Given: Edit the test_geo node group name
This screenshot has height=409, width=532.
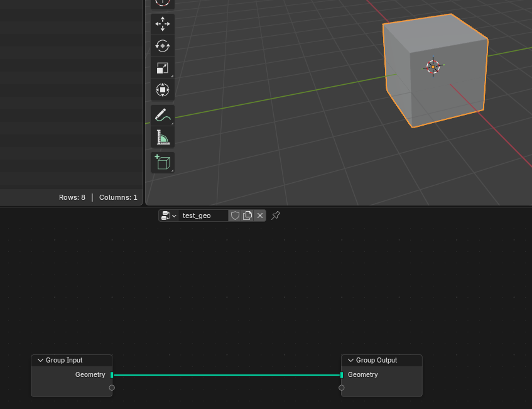Looking at the screenshot, I should pos(204,215).
